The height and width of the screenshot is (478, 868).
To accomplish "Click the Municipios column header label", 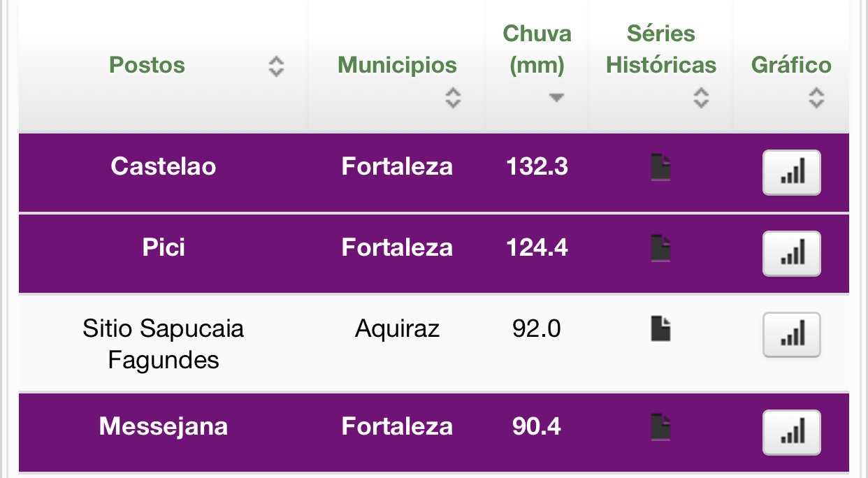I will 397,66.
